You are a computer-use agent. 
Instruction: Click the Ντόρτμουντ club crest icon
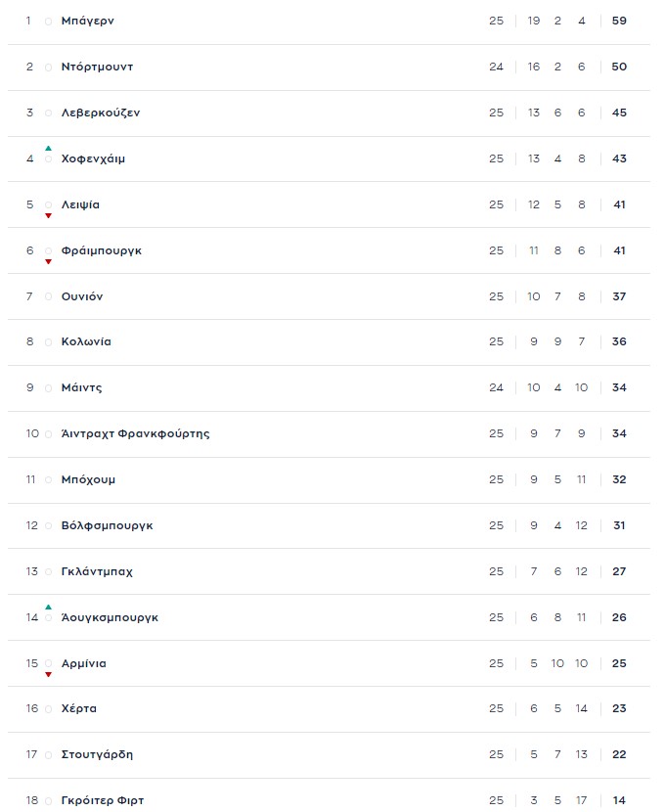pyautogui.click(x=47, y=67)
